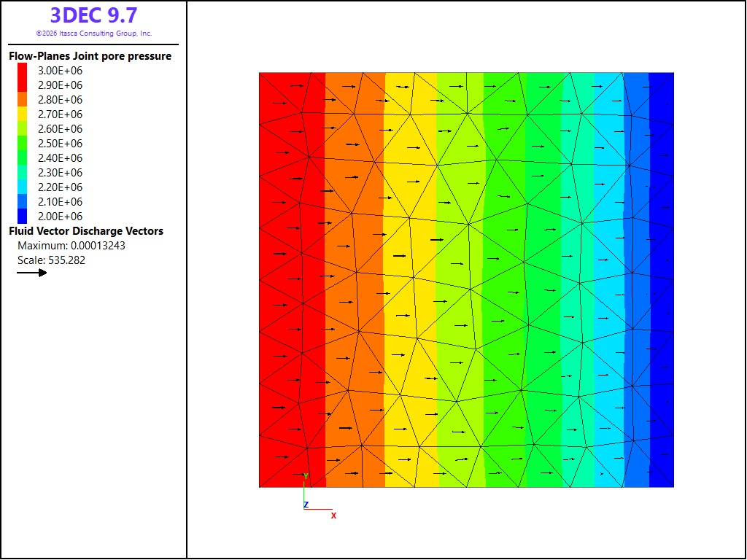Click the Maximum 0.00013243 value text

click(x=71, y=246)
